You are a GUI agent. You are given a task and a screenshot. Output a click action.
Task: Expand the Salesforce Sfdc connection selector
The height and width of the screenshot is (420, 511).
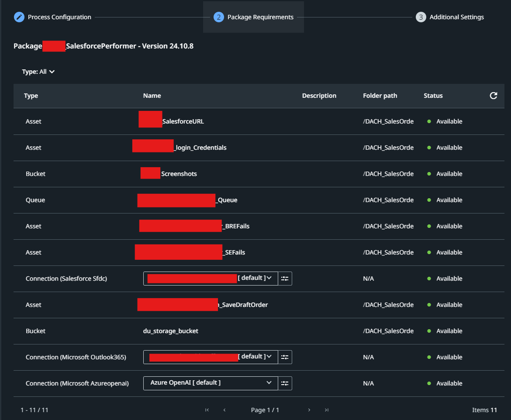tap(269, 279)
